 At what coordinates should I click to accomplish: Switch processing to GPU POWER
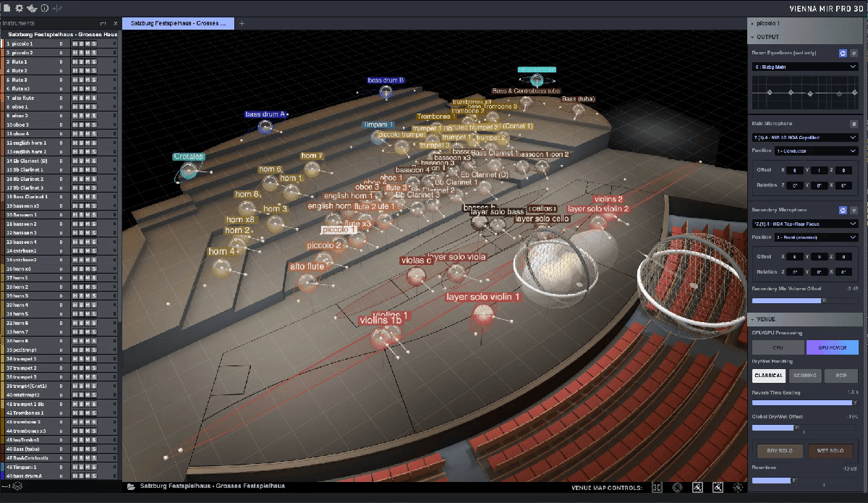point(832,347)
